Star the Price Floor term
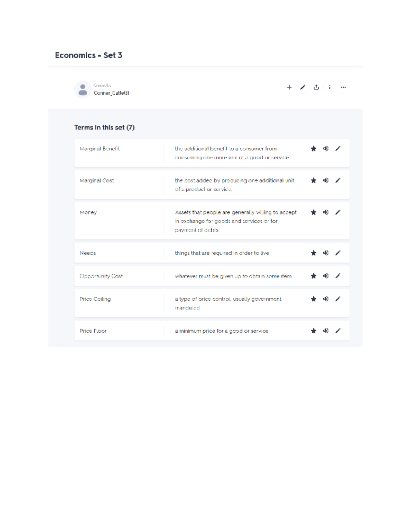The height and width of the screenshot is (532, 411). 313,331
